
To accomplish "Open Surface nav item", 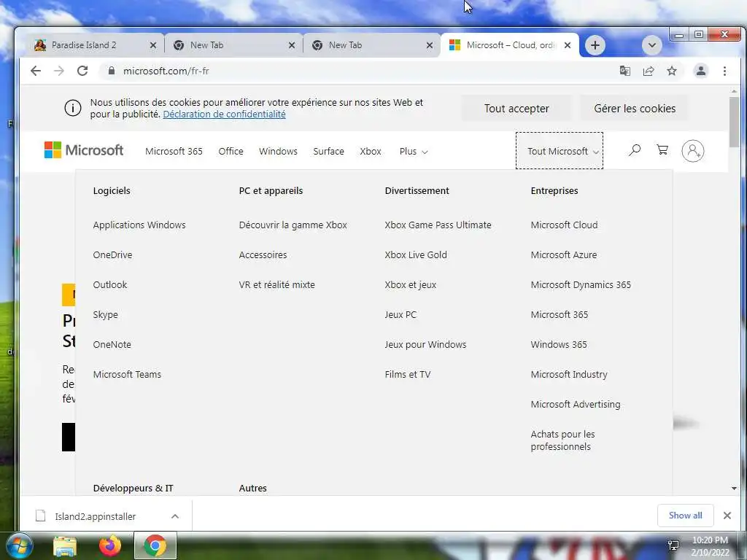I will (329, 152).
